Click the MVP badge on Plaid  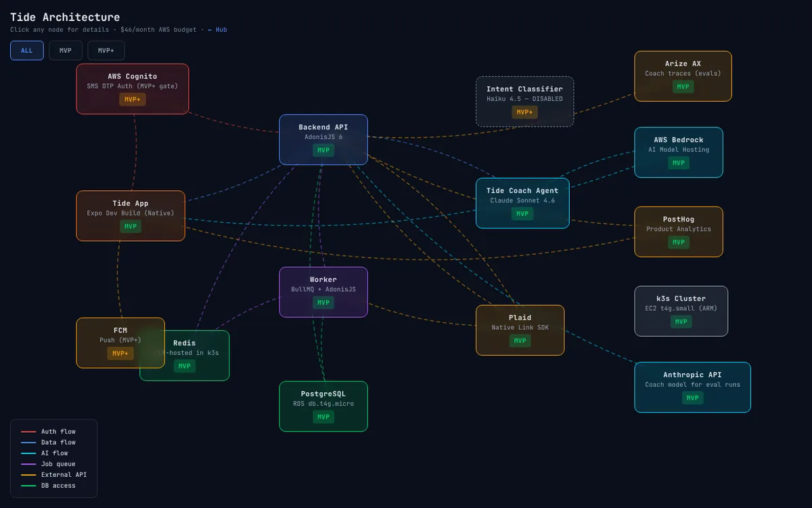[520, 341]
